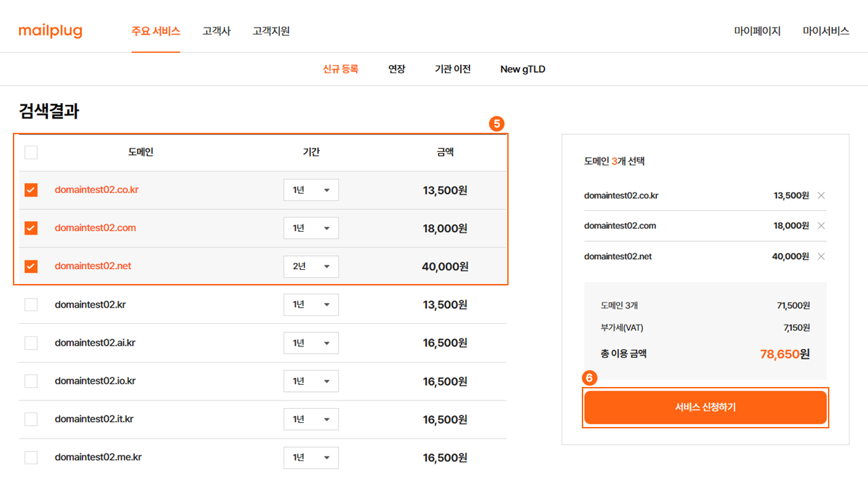Viewport: 868px width, 488px height.
Task: Switch to the 기관 이전 tab
Action: (453, 69)
